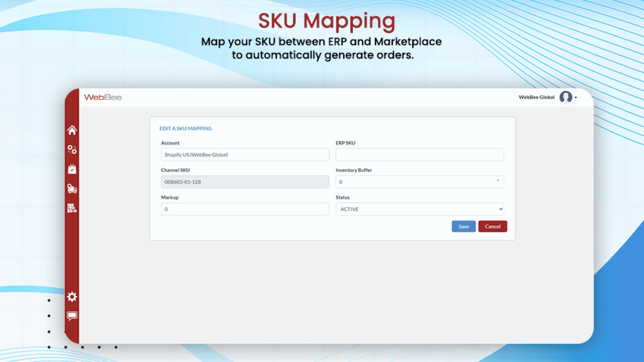
Task: Expand the user account dropdown arrow
Action: 576,97
